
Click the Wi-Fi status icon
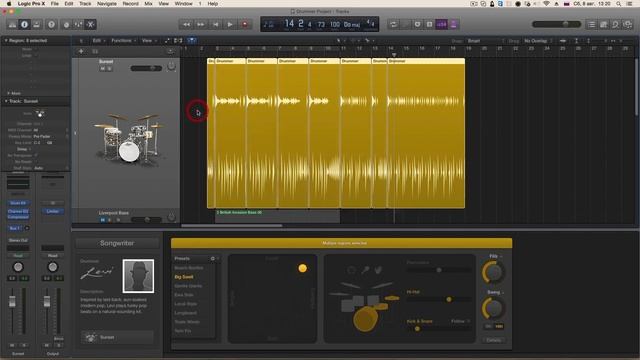[x=546, y=4]
